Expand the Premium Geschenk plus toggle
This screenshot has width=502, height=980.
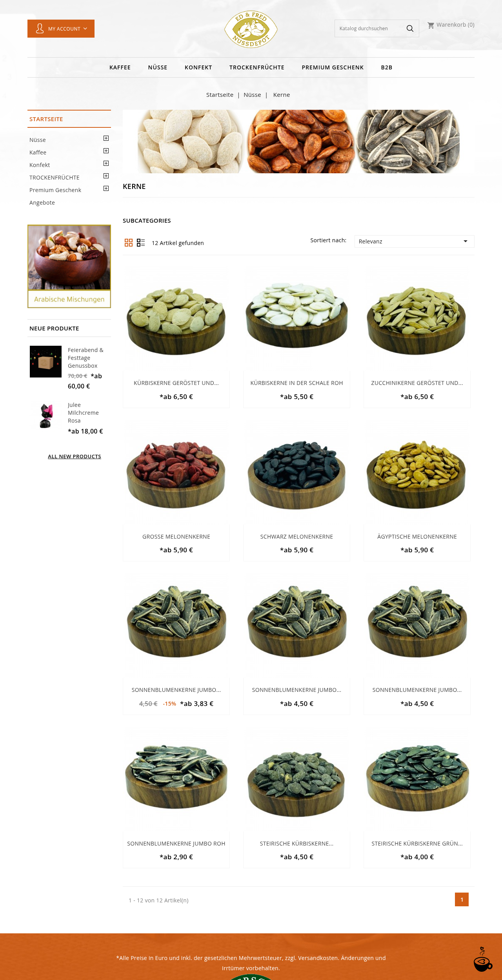point(106,189)
